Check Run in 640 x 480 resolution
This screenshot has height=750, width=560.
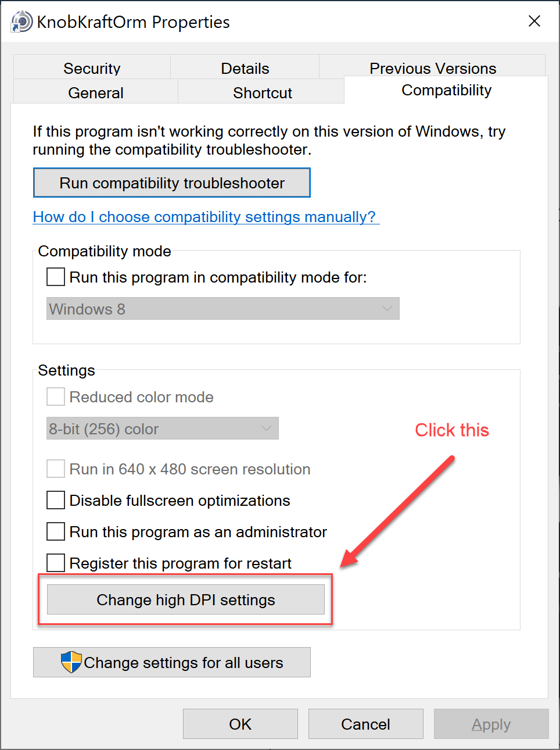[56, 469]
